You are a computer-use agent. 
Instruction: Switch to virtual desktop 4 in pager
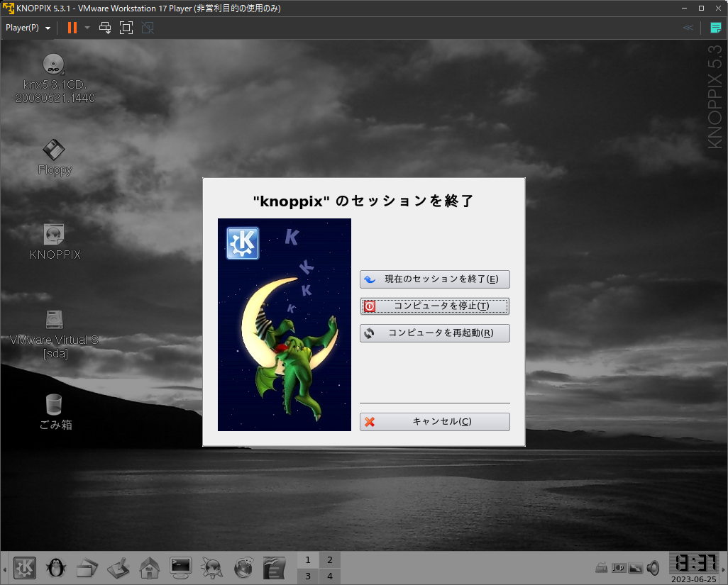(x=329, y=576)
